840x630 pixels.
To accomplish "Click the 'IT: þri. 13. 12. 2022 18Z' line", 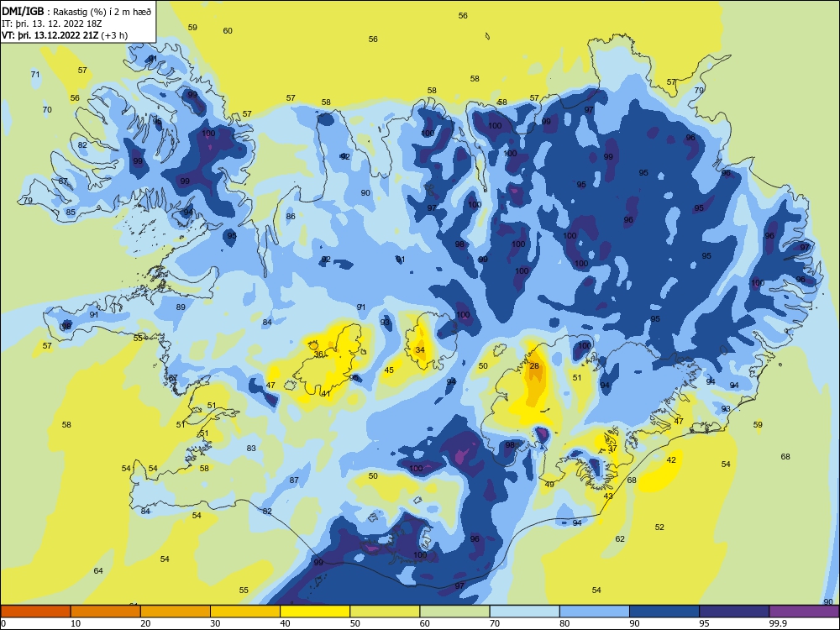I will [52, 24].
